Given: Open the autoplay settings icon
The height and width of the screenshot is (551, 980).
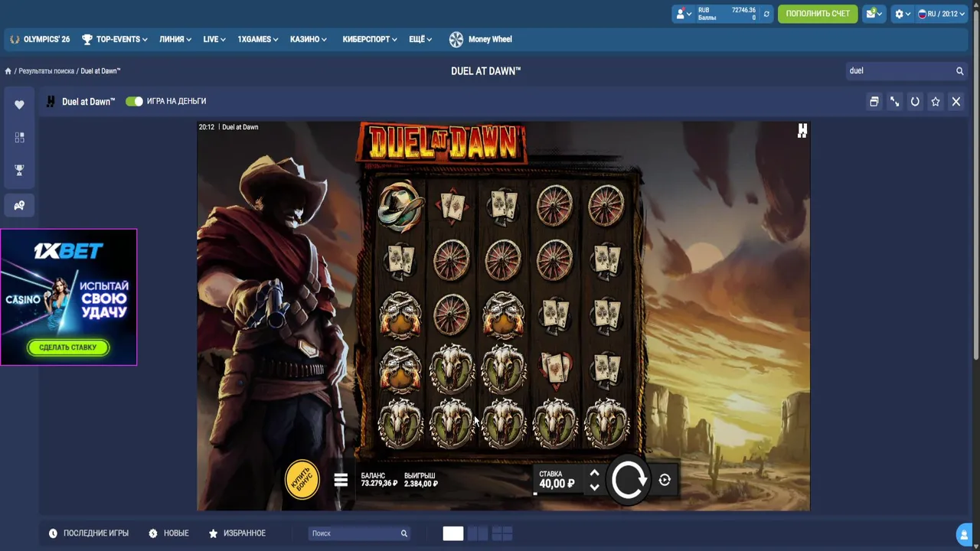Looking at the screenshot, I should [x=665, y=480].
